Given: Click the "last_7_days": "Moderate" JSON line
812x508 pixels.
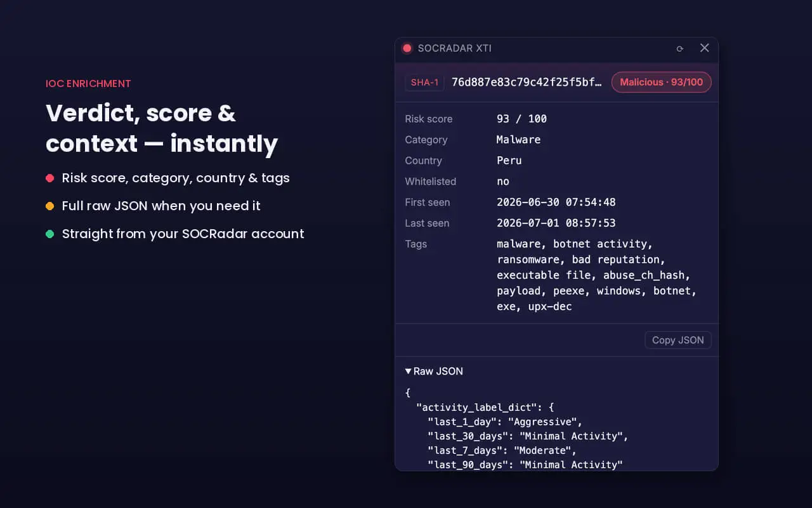Looking at the screenshot, I should (x=502, y=450).
